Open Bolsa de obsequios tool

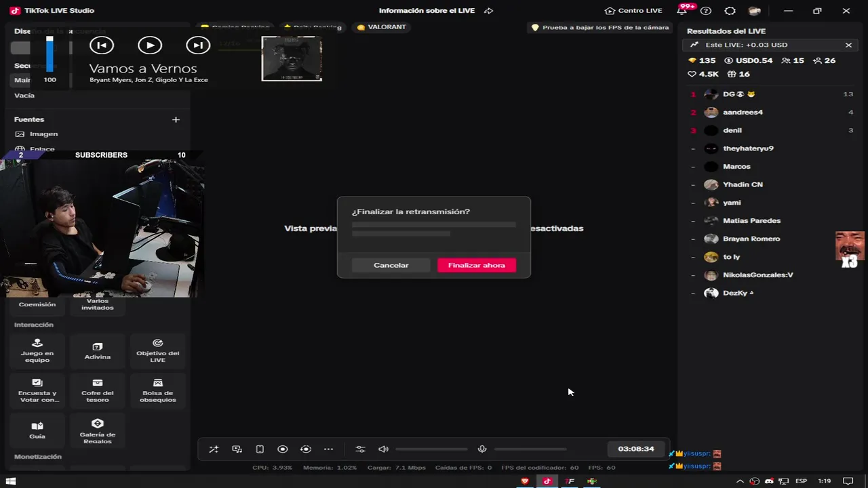(158, 392)
